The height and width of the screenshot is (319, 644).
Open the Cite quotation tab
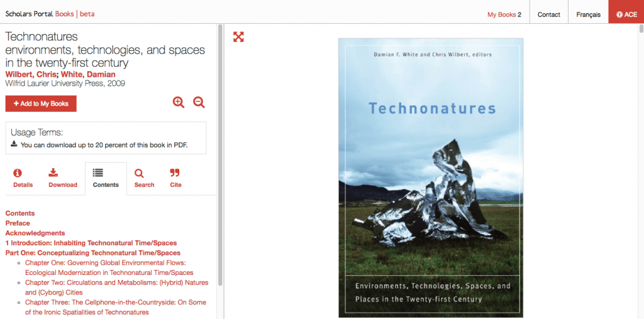click(x=175, y=179)
